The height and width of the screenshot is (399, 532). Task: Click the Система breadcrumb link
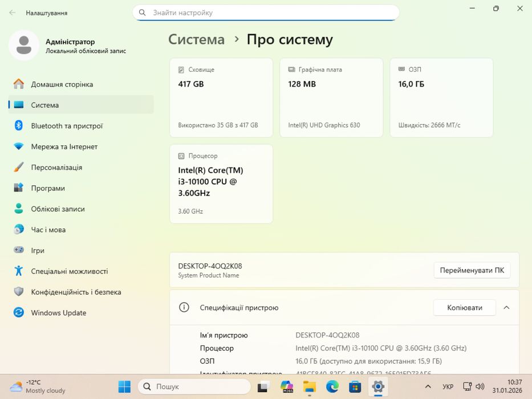click(197, 39)
